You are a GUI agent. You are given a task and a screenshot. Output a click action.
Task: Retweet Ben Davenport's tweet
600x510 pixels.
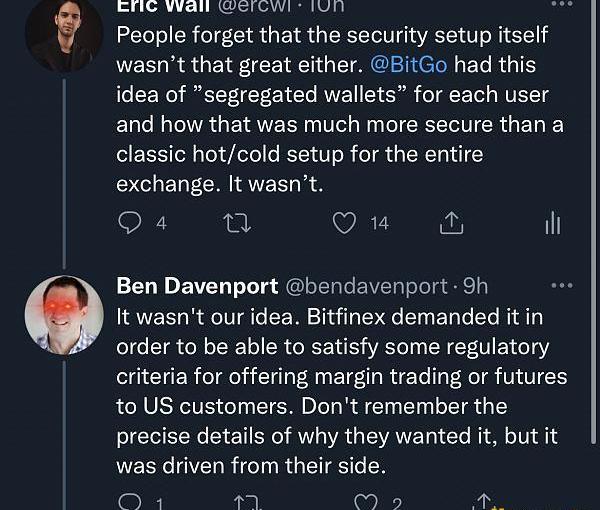(x=244, y=502)
